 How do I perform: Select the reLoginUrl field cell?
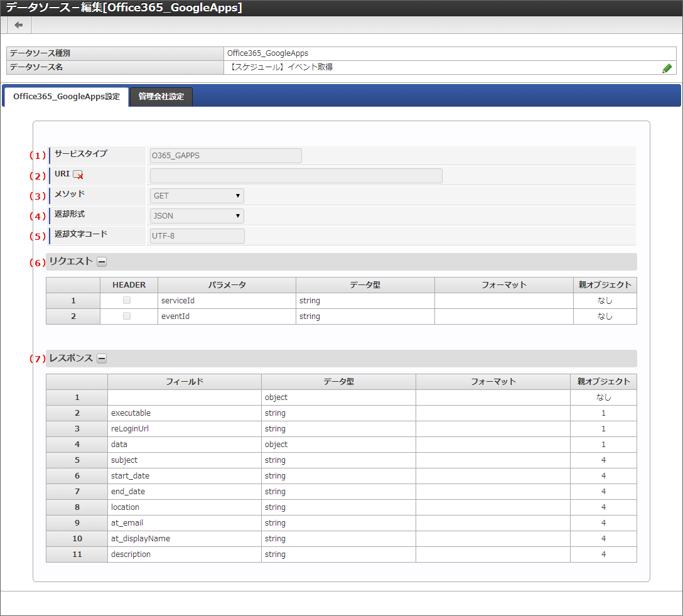[x=185, y=429]
